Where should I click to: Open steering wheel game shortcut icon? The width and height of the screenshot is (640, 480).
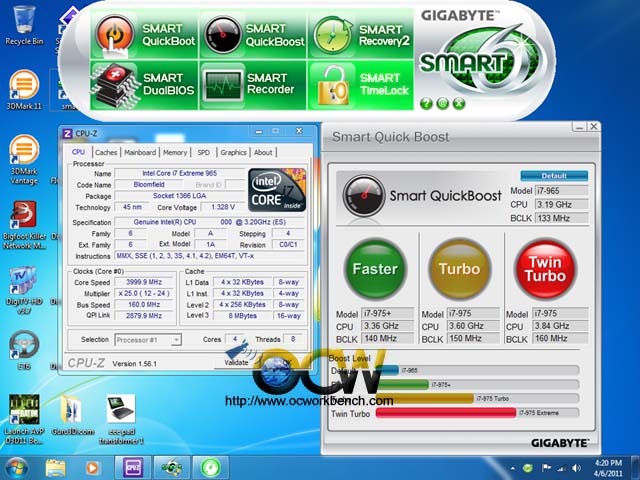(24, 350)
